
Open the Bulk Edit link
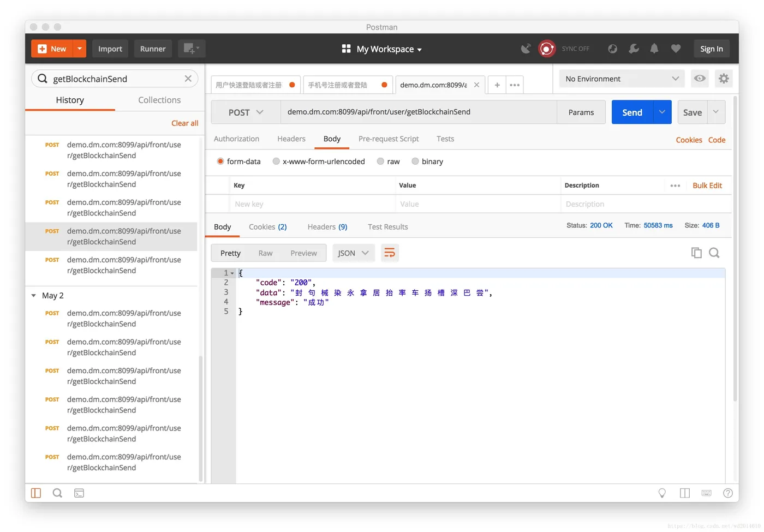coord(707,186)
